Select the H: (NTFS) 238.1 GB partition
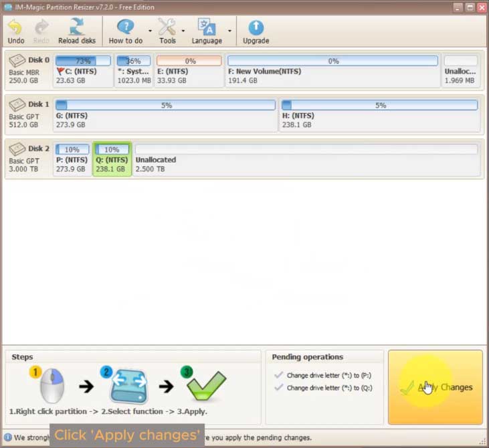This screenshot has width=489, height=448. [x=379, y=114]
